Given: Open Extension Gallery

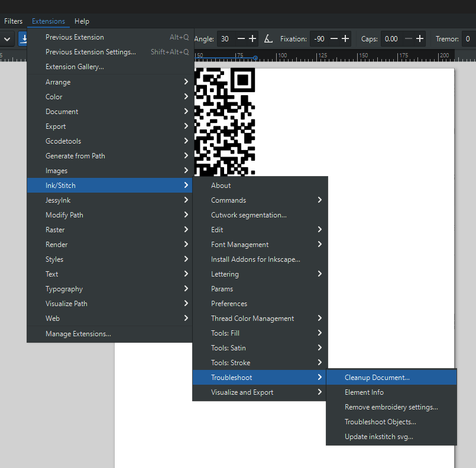Looking at the screenshot, I should pos(109,67).
